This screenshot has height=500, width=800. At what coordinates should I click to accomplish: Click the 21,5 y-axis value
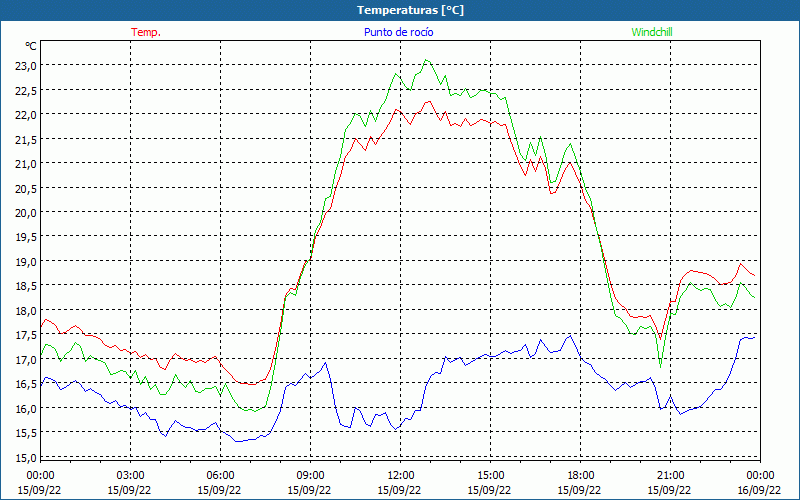click(26, 139)
